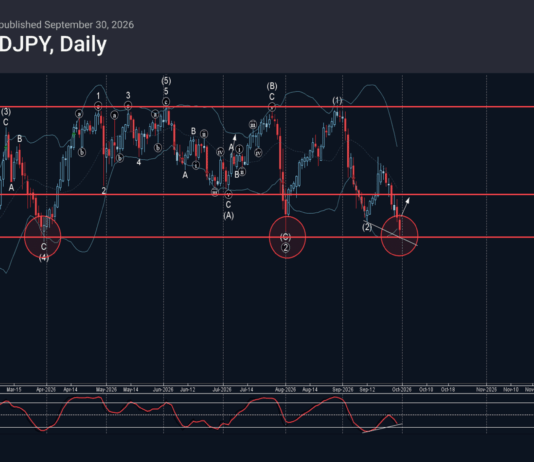Select the 'Apr-2026' date axis label

pyautogui.click(x=46, y=389)
